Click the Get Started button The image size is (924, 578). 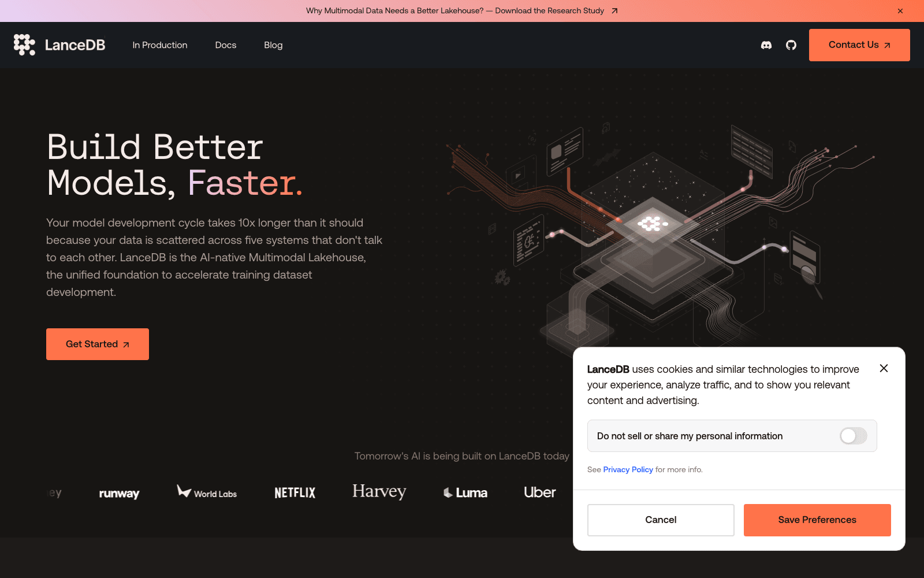(x=98, y=344)
